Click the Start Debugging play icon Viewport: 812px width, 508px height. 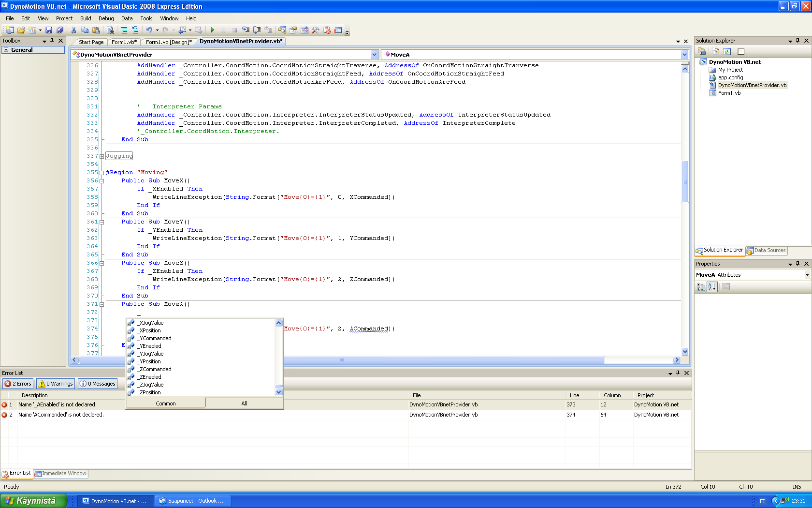pyautogui.click(x=213, y=30)
